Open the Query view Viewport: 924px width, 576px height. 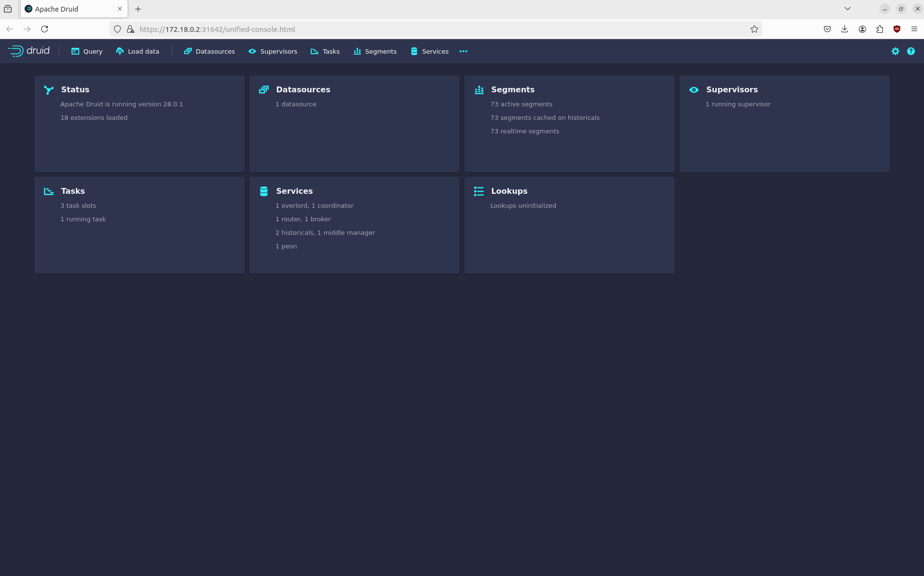click(87, 51)
